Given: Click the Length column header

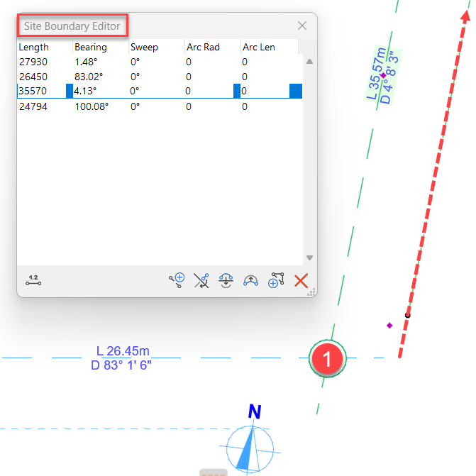Looking at the screenshot, I should pos(34,47).
